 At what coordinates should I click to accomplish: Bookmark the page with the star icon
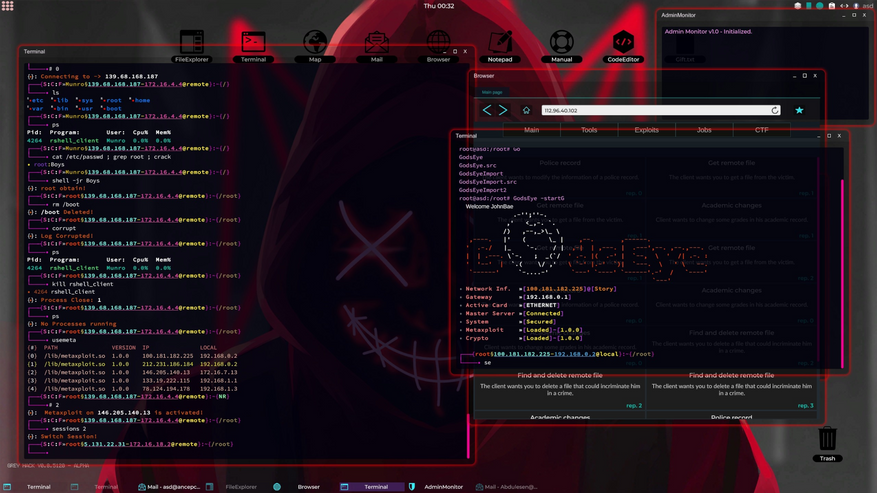pyautogui.click(x=799, y=110)
